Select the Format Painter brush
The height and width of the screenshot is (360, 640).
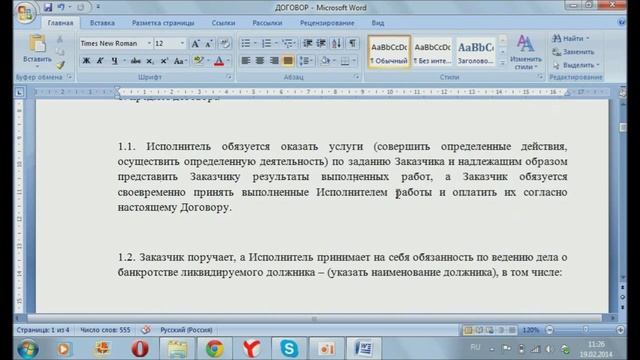pos(60,65)
